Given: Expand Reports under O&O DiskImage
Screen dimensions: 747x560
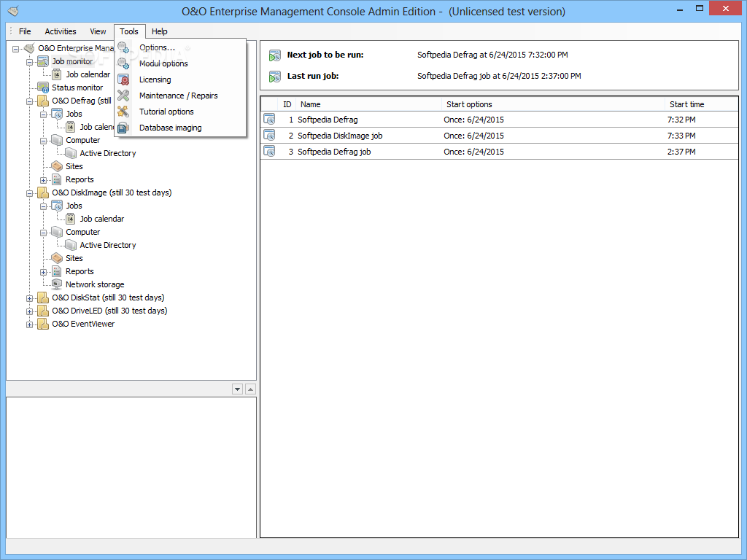Looking at the screenshot, I should [x=43, y=272].
